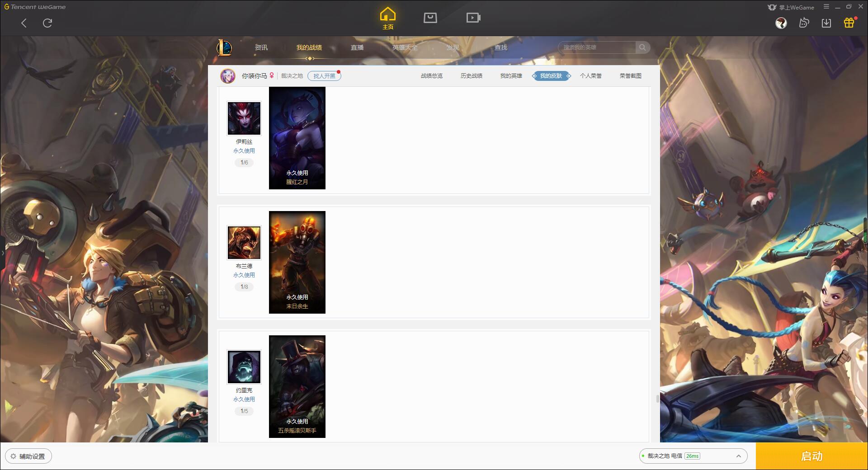Open the player profile avatar 你装你马
868x470 pixels.
tap(228, 76)
